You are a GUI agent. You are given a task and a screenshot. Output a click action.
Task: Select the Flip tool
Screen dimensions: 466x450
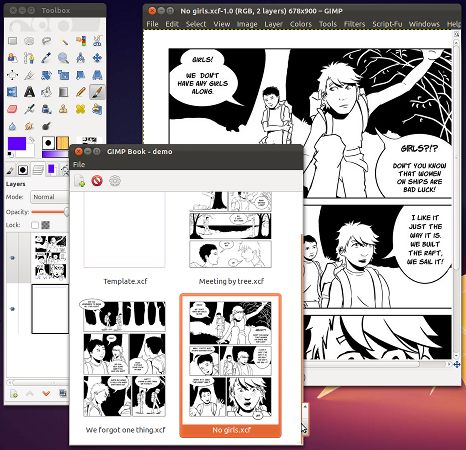[13, 92]
